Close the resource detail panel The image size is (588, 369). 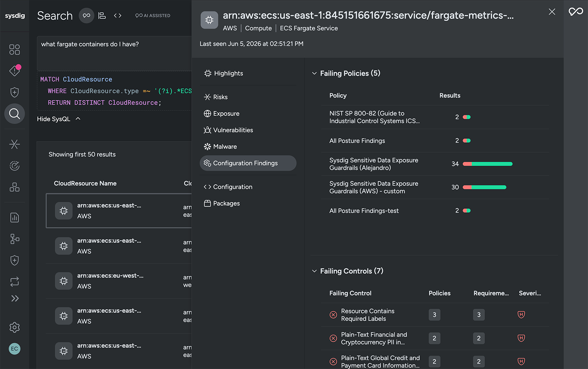(552, 12)
